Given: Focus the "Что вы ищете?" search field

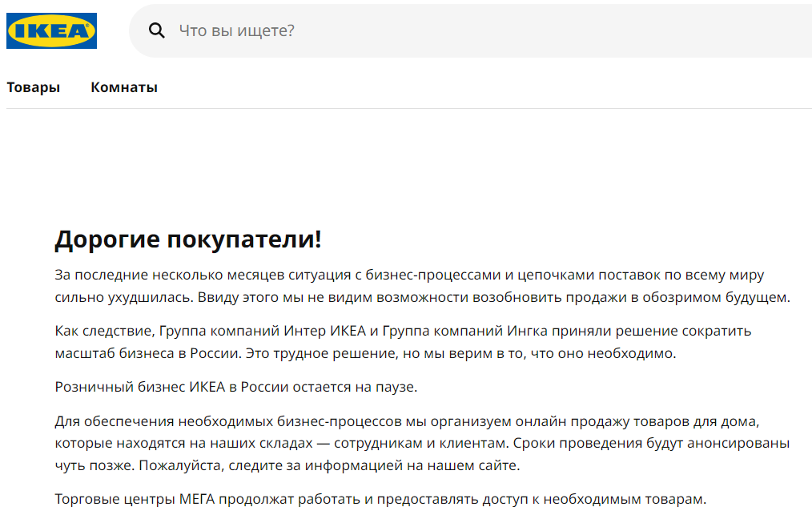Looking at the screenshot, I should (x=470, y=30).
